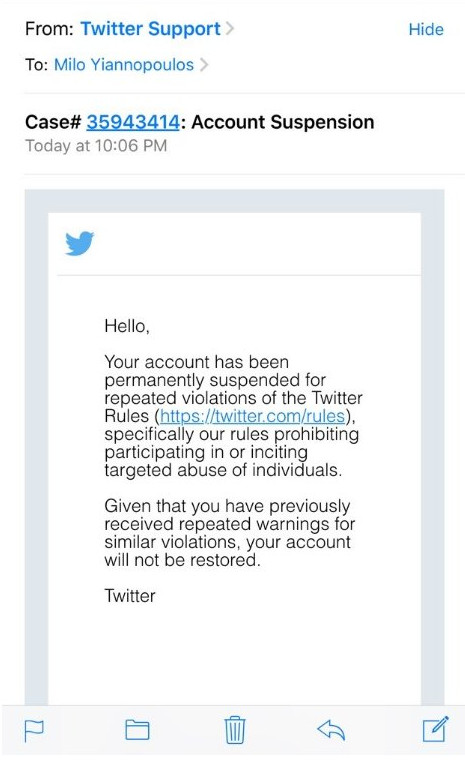Move the email using the folder icon
This screenshot has height=762, width=465.
tap(137, 730)
